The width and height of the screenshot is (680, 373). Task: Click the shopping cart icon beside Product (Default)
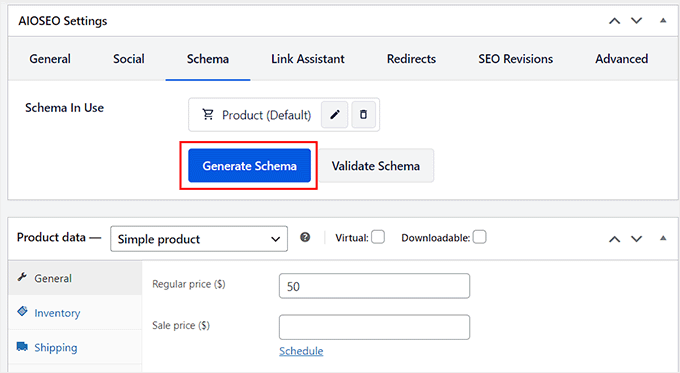point(208,115)
